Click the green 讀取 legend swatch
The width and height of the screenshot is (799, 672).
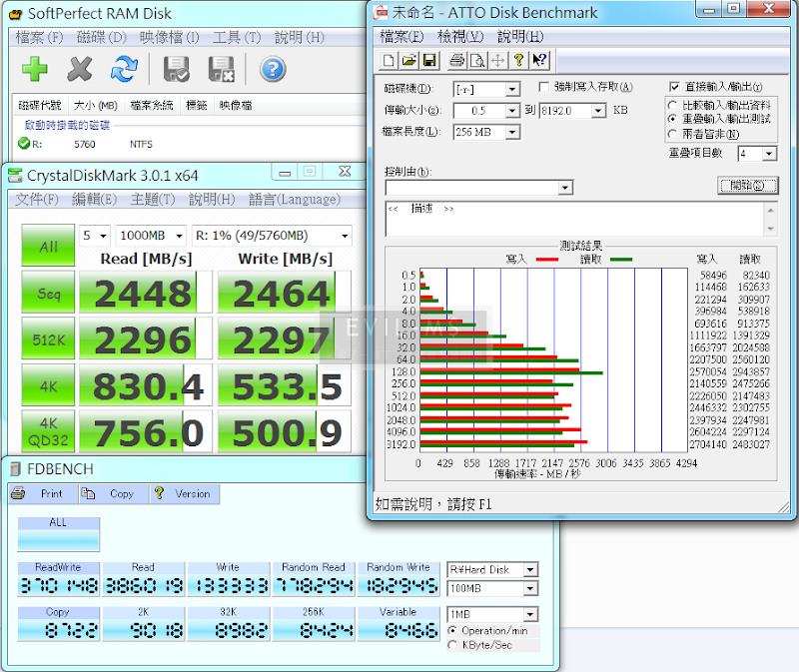click(x=621, y=260)
